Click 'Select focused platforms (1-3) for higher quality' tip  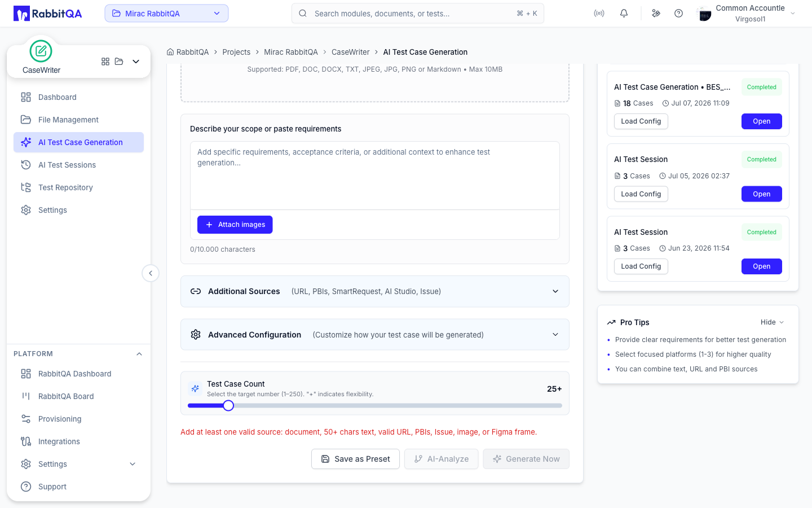click(693, 354)
